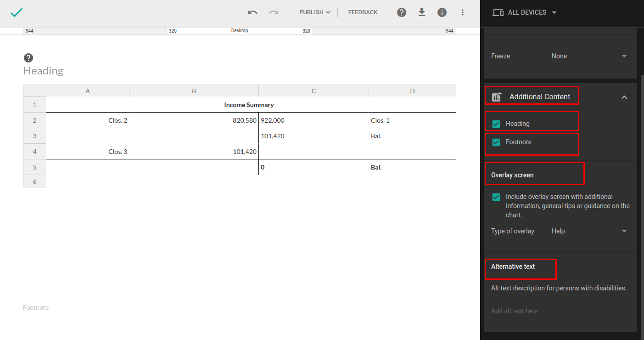This screenshot has height=340, width=644.
Task: Open the three-dot more options menu
Action: coord(462,12)
